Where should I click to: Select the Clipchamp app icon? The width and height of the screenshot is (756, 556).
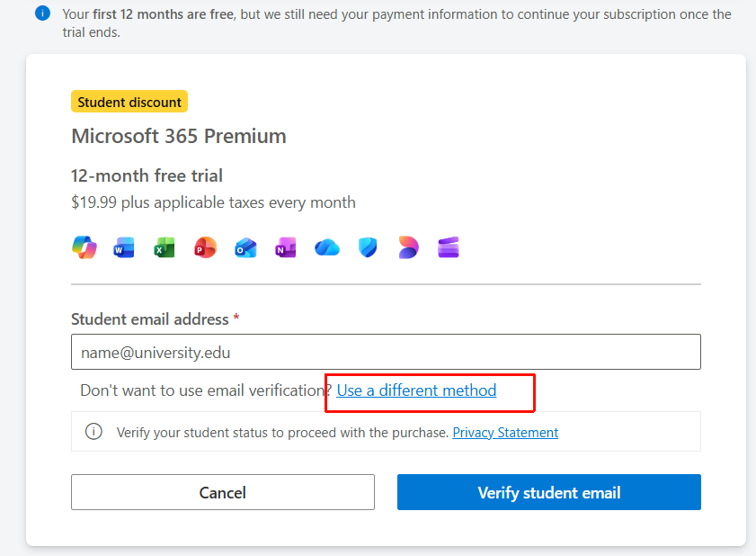(x=448, y=247)
